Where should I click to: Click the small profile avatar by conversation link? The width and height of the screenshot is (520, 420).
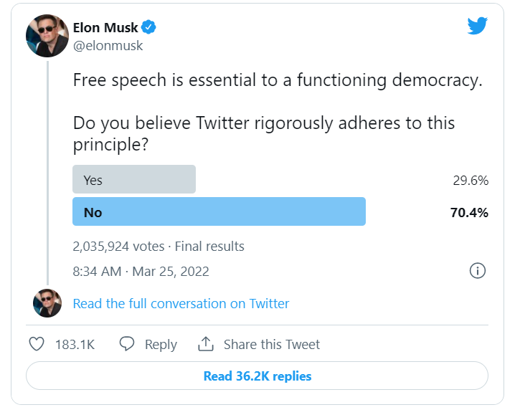(47, 303)
